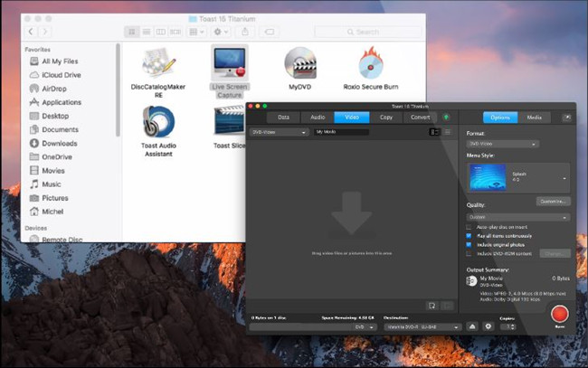Screen dimensions: 588x368
Task: Adjust the Copies stepper
Action: [x=513, y=326]
